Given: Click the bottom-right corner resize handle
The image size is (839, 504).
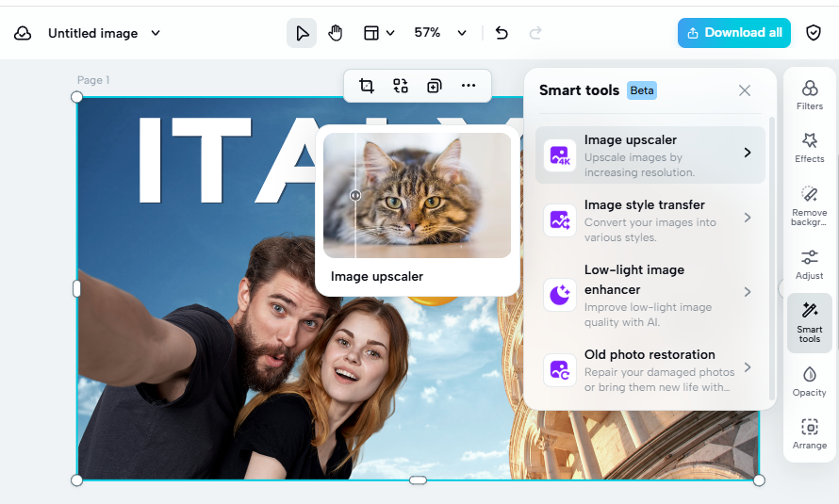Looking at the screenshot, I should point(759,480).
